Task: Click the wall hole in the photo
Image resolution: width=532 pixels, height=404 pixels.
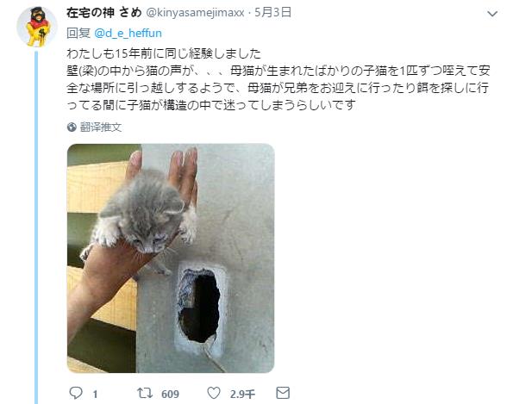Action: [199, 304]
